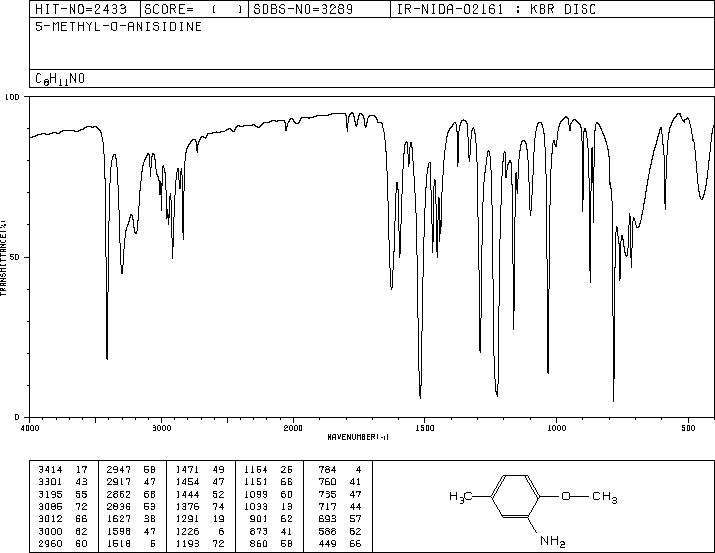Click the SCORE= field in header
This screenshot has height=553, width=715.
tap(193, 9)
